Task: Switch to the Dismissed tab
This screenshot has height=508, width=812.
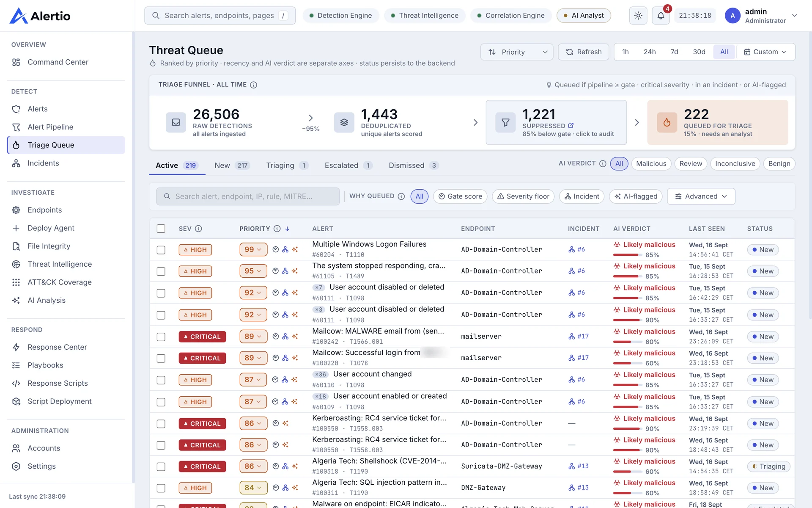Action: [414, 166]
